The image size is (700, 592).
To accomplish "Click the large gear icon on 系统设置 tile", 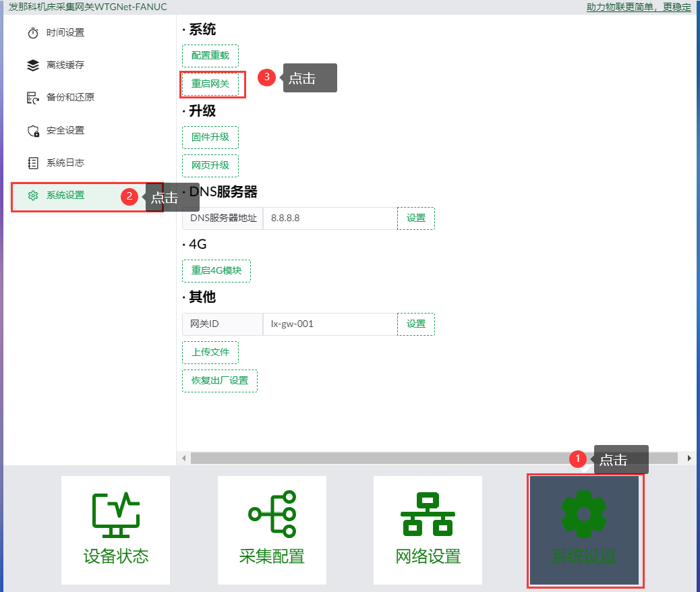I will pyautogui.click(x=584, y=514).
